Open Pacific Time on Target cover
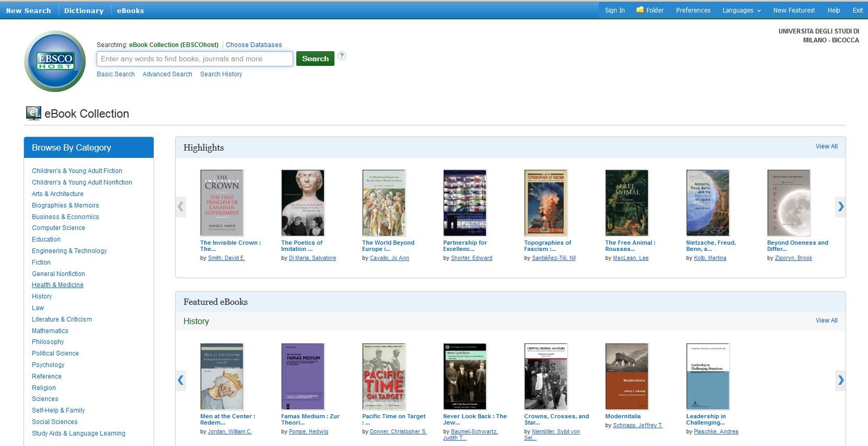 pyautogui.click(x=384, y=376)
